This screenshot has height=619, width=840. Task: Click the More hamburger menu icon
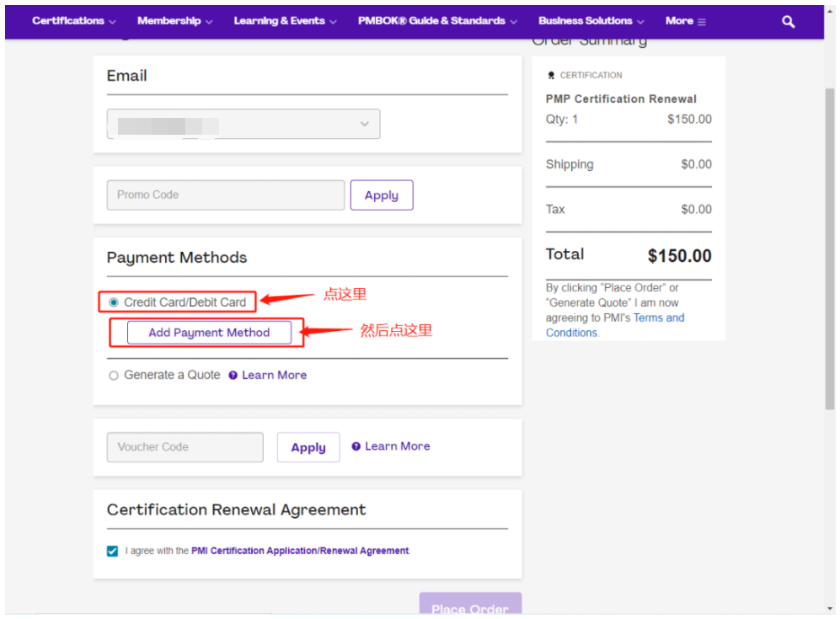(x=701, y=22)
